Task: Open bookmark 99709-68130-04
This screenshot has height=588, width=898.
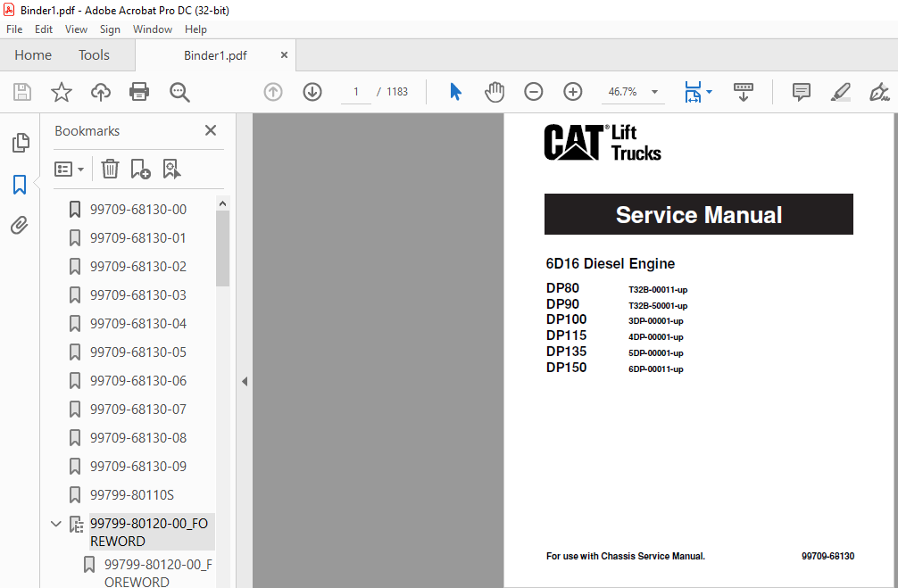Action: coord(138,324)
